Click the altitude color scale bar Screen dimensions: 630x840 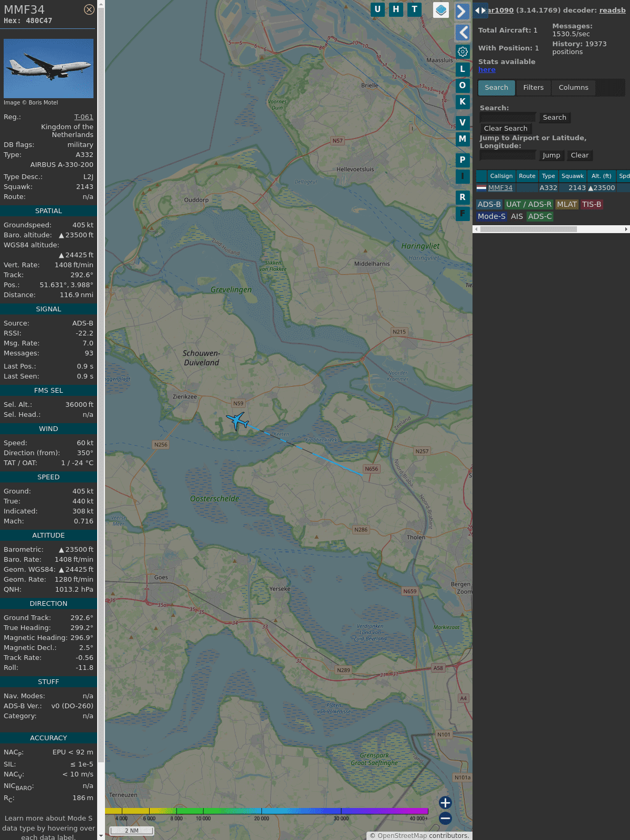[x=267, y=811]
